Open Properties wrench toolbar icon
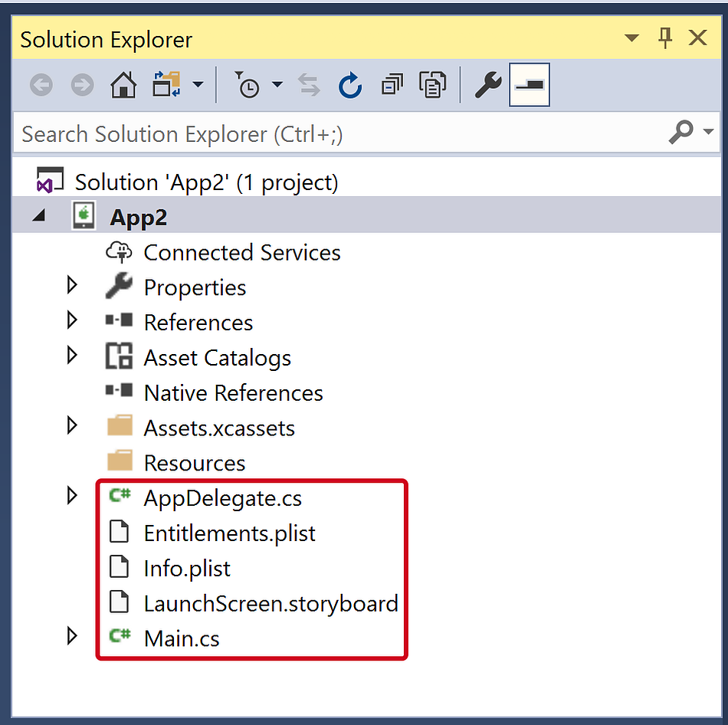This screenshot has height=725, width=728. click(487, 85)
